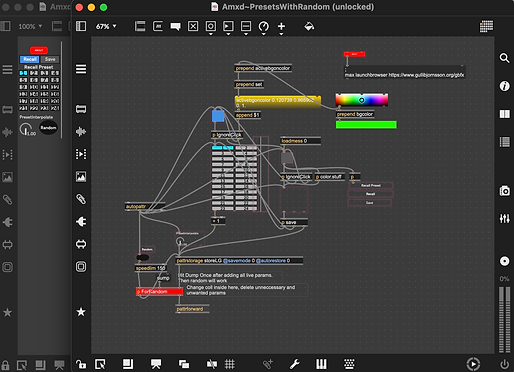Screen dimensions: 514x372
Task: Open the snapshots camera in right sidebar
Action: [504, 191]
